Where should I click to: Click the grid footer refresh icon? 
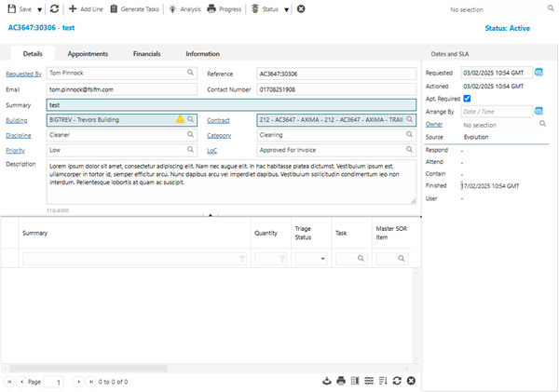pyautogui.click(x=398, y=381)
